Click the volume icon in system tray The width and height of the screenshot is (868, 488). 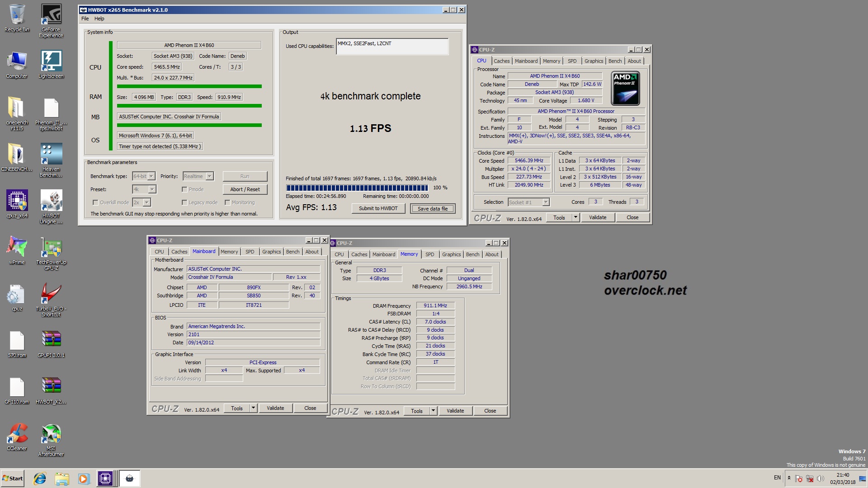click(821, 478)
